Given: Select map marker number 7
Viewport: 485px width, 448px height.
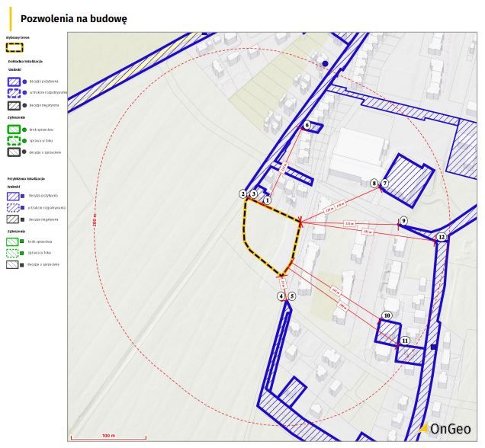Looking at the screenshot, I should pyautogui.click(x=385, y=184).
